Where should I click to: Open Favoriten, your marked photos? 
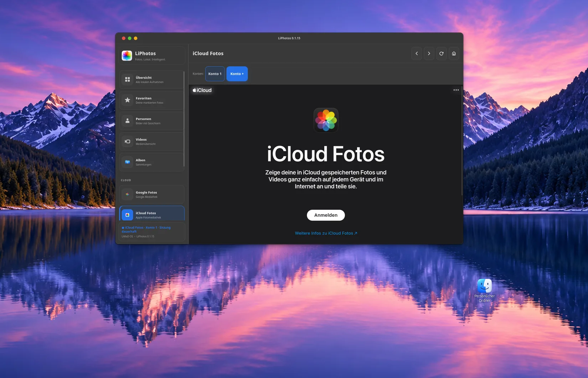(x=152, y=100)
